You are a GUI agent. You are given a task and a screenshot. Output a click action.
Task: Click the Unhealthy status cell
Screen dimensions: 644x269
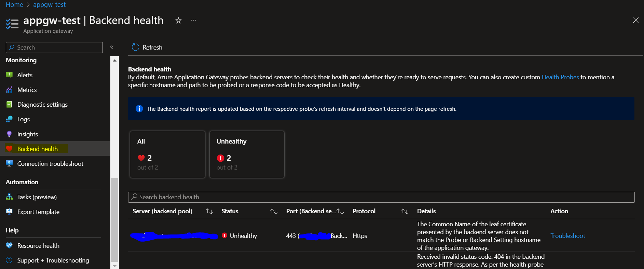(x=243, y=236)
